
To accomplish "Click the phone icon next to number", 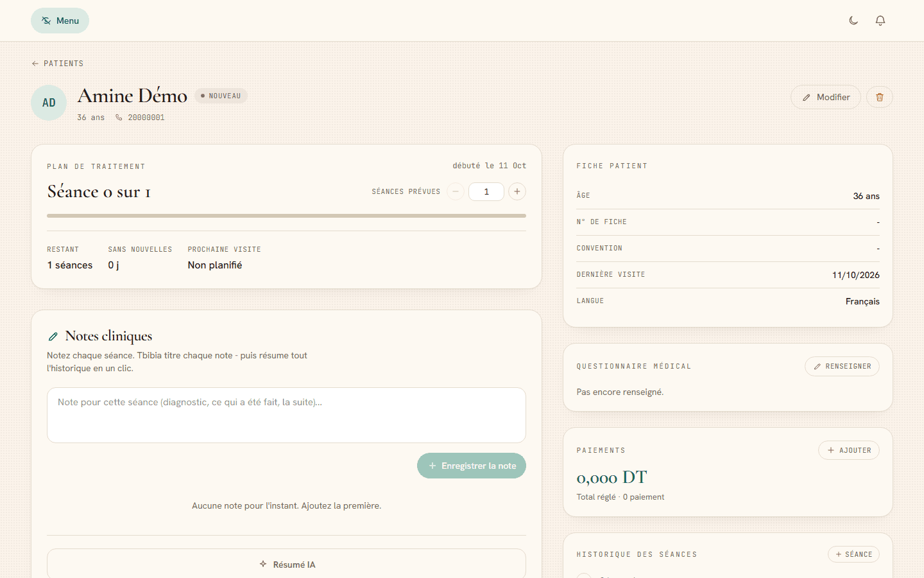I will click(x=119, y=118).
